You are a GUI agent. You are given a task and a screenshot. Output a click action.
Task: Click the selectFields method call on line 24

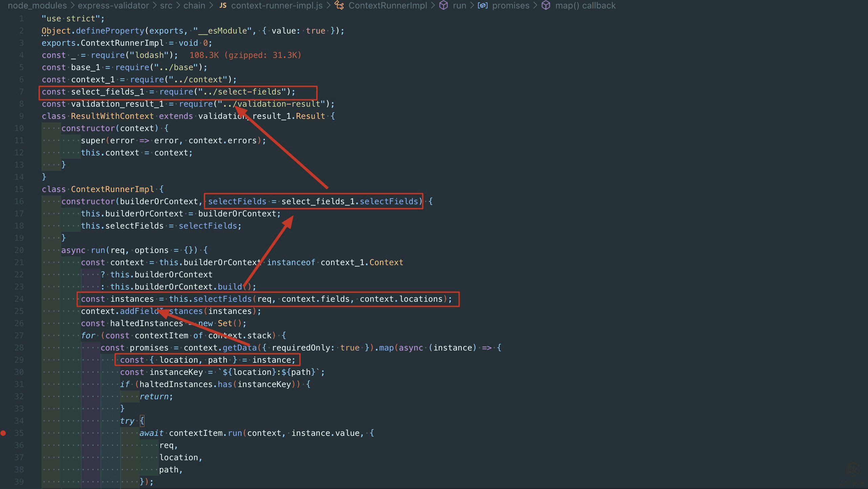coord(222,299)
